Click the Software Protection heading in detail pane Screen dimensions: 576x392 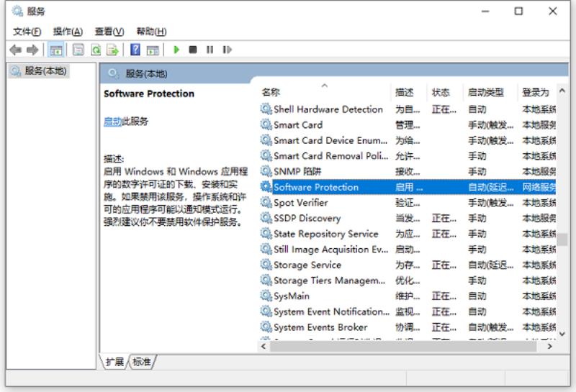click(149, 94)
